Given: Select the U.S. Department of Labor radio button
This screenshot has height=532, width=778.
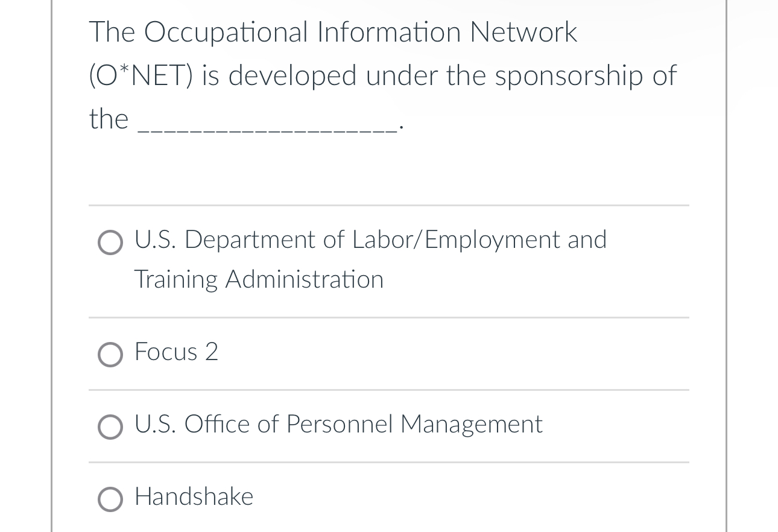Looking at the screenshot, I should point(110,242).
